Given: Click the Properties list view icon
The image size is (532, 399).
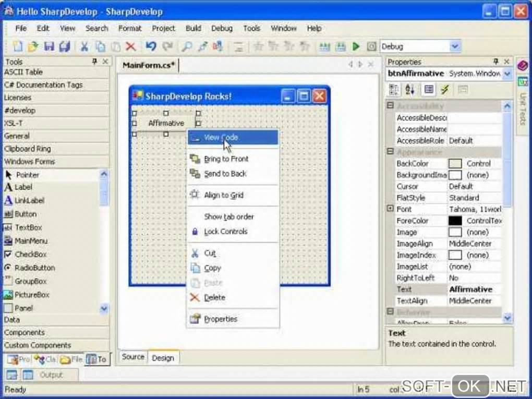Looking at the screenshot, I should 429,90.
